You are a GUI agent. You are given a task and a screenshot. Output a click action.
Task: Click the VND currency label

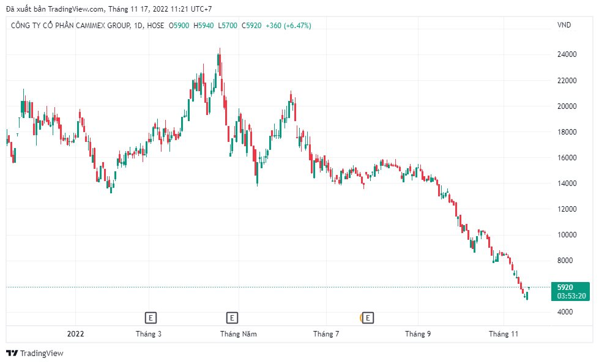(564, 25)
